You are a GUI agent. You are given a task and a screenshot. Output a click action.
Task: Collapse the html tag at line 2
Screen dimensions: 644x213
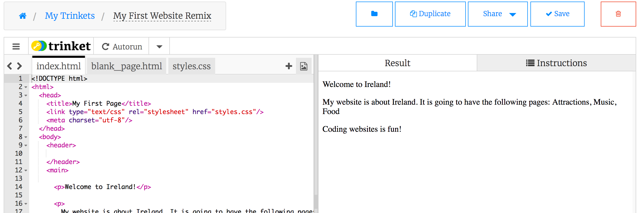click(x=26, y=87)
